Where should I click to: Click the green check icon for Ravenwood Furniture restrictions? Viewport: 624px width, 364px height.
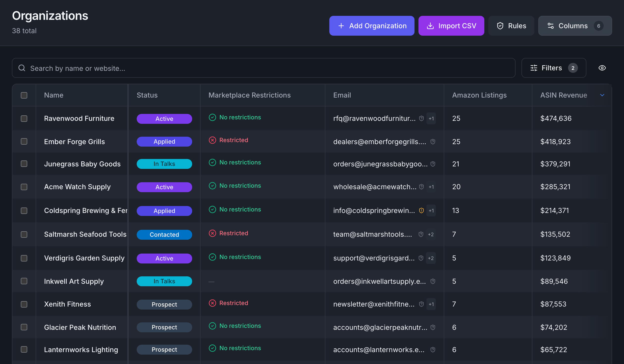click(x=212, y=117)
